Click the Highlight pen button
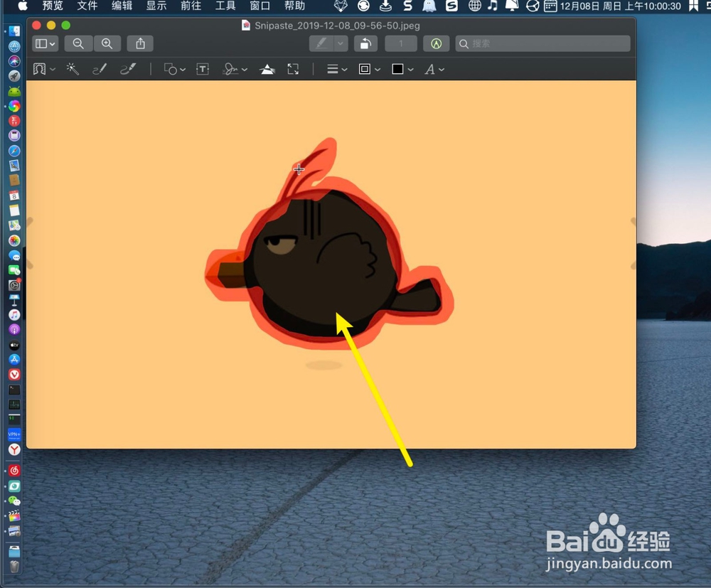The height and width of the screenshot is (588, 711). pyautogui.click(x=321, y=43)
